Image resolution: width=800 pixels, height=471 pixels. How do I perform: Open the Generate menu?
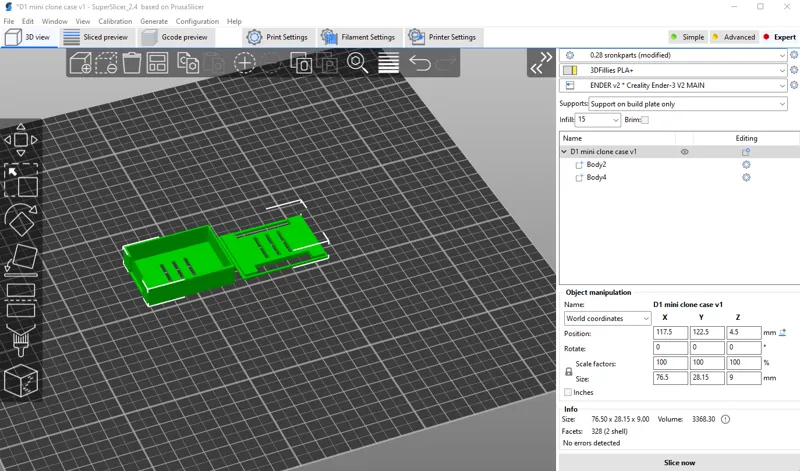pos(154,21)
